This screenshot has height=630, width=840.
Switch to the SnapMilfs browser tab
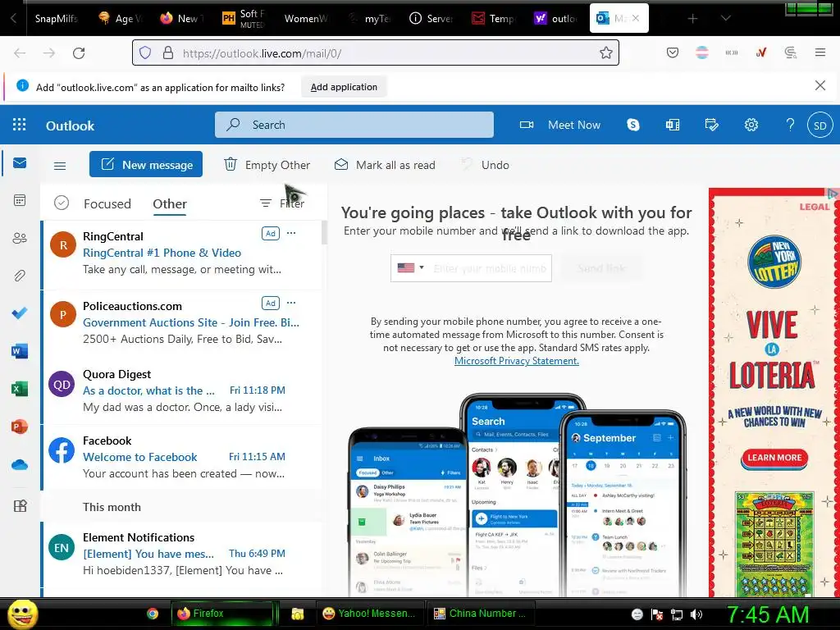(56, 19)
